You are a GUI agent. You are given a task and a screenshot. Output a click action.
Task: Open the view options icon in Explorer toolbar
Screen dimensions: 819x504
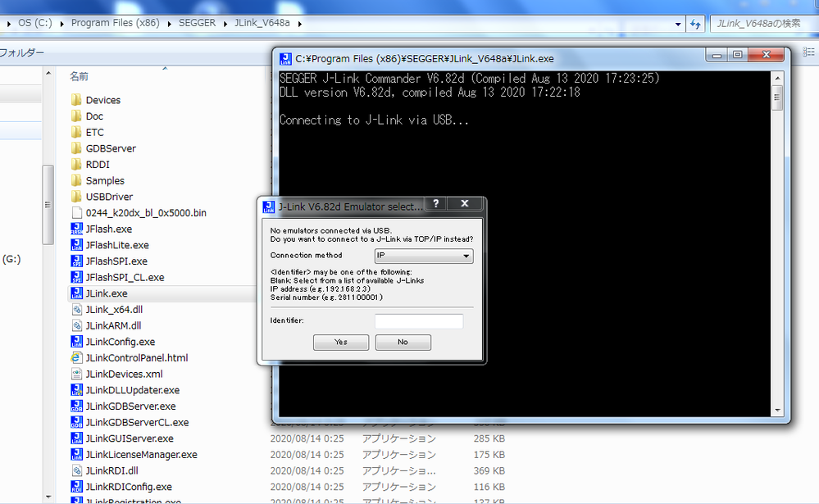pos(808,52)
